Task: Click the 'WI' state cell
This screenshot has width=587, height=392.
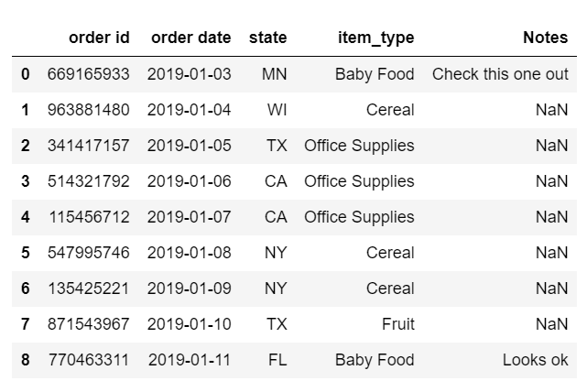Action: (277, 110)
